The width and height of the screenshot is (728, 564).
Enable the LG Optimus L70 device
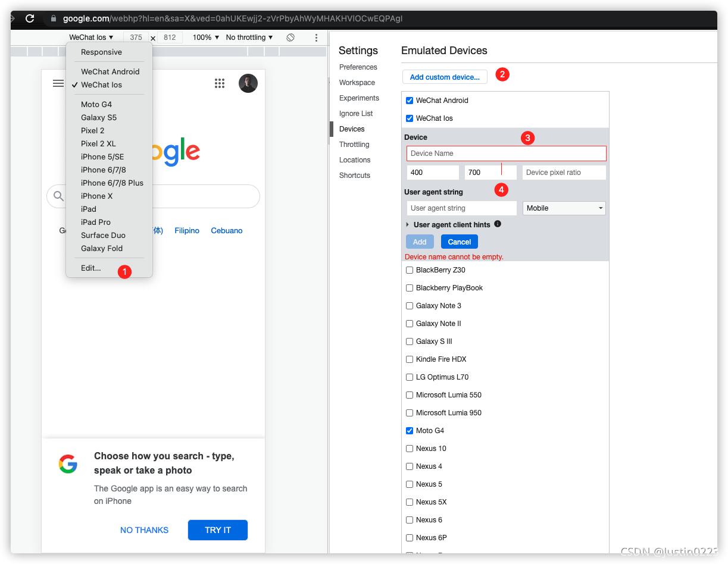410,377
